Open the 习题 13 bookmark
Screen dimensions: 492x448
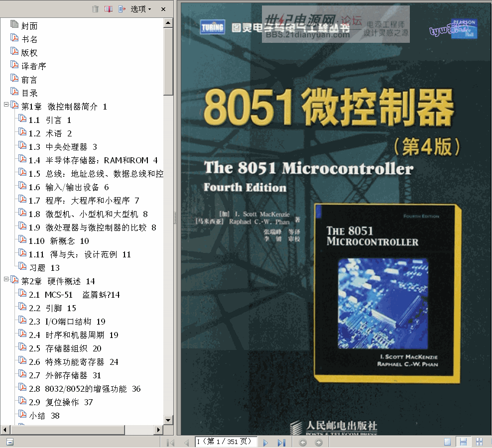click(x=44, y=268)
